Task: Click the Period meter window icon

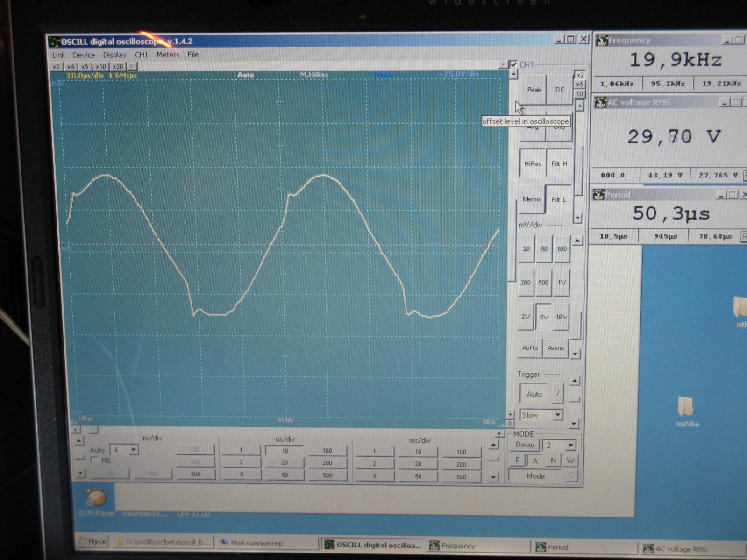Action: 599,194
